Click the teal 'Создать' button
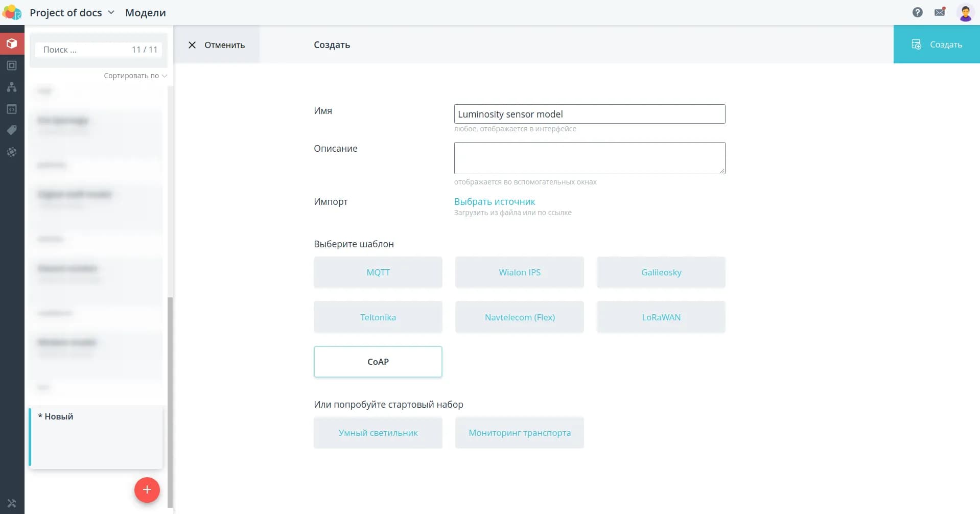Screen dimensions: 980x514 click(936, 44)
